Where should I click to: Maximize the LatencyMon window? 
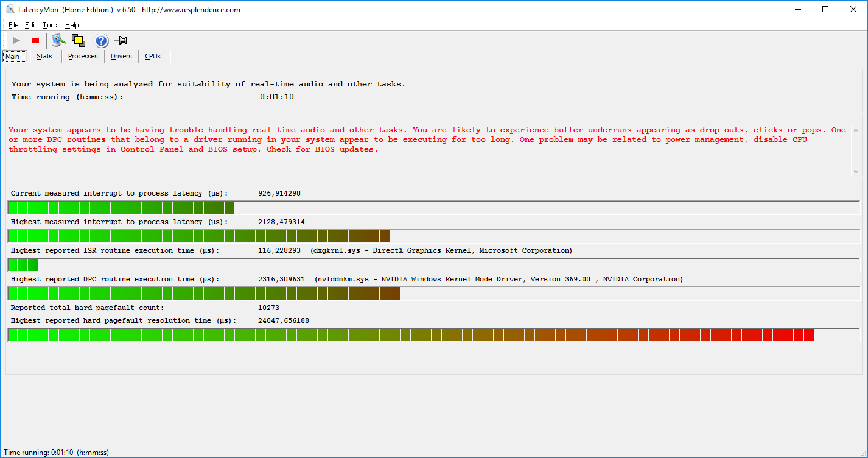[x=825, y=9]
